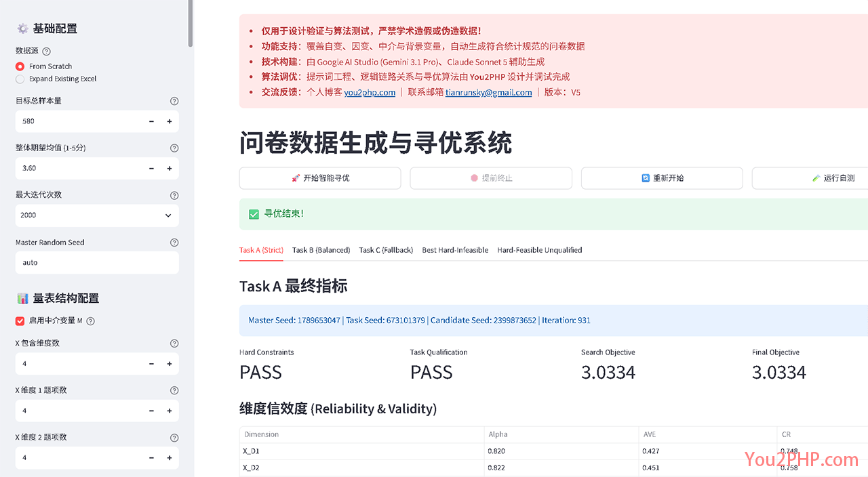Image resolution: width=868 pixels, height=477 pixels.
Task: Click 运行自测 button
Action: pyautogui.click(x=810, y=178)
